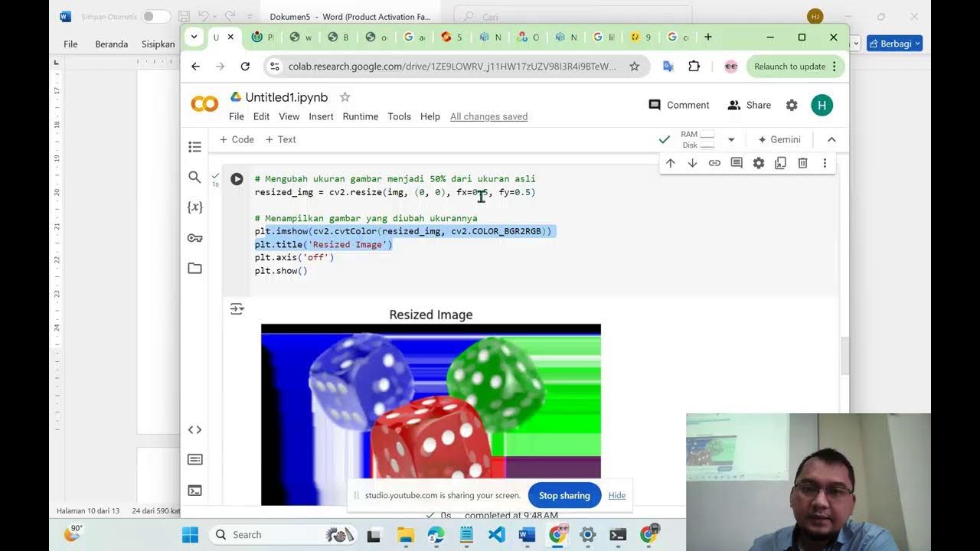The height and width of the screenshot is (551, 980).
Task: Open the Chrome extensions puzzle icon
Action: click(x=694, y=67)
